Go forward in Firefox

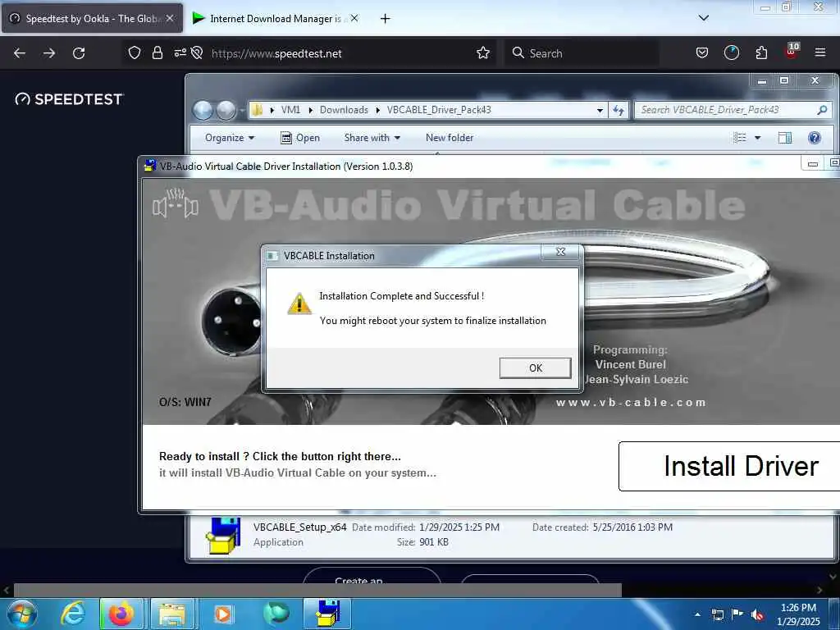coord(49,53)
